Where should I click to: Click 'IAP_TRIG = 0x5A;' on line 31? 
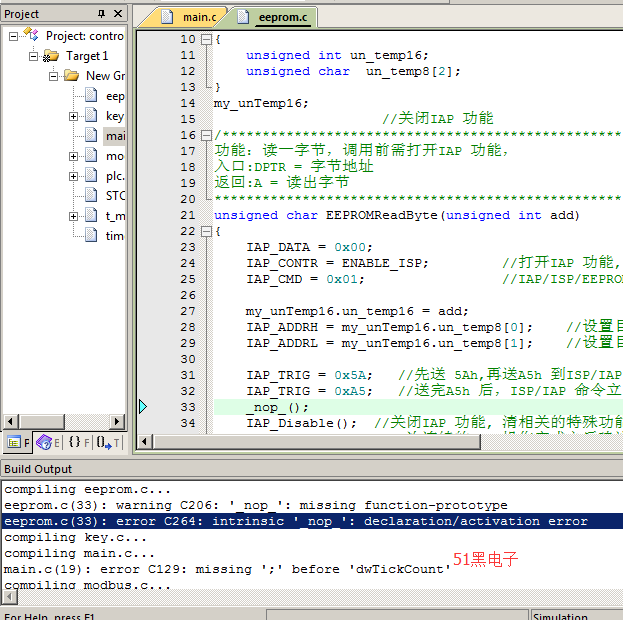[309, 375]
